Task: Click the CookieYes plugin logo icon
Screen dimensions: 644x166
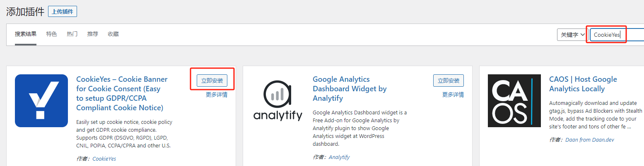Action: tap(41, 101)
